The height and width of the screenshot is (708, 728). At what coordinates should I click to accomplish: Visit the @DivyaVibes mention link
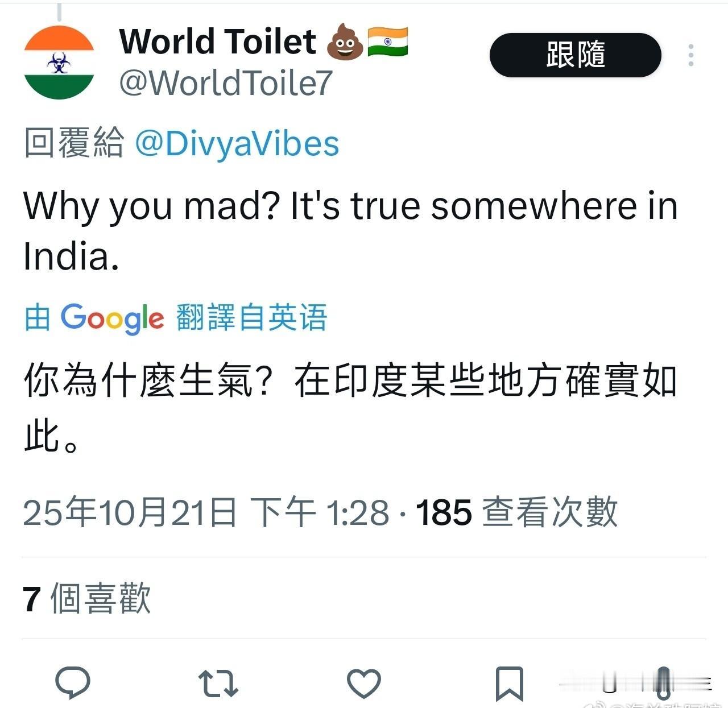pos(237,143)
